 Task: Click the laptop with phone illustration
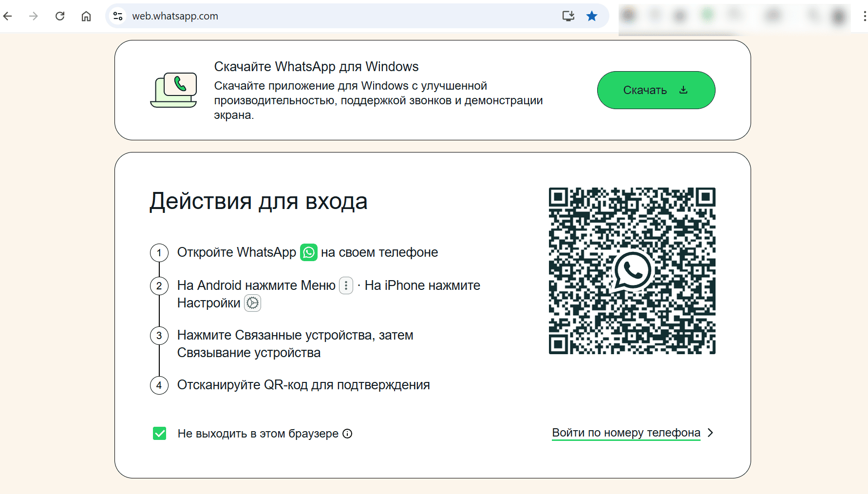click(173, 90)
